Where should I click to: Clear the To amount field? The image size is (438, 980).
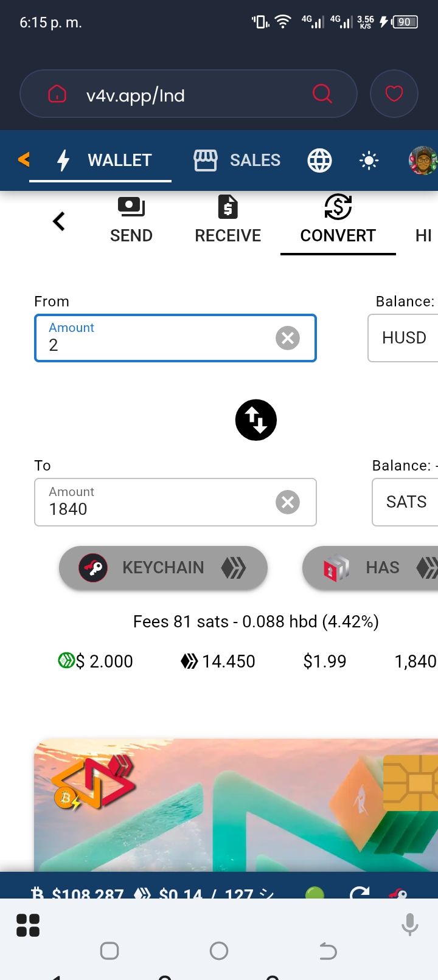tap(288, 502)
